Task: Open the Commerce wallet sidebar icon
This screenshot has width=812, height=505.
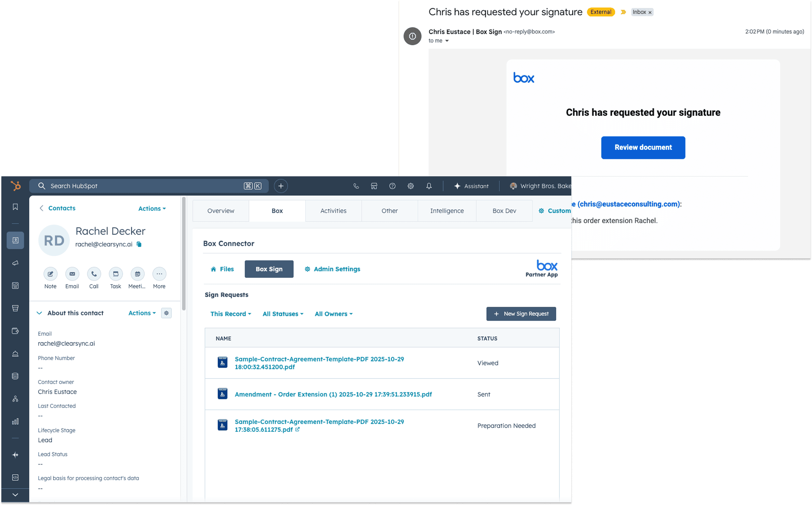Action: coord(15,331)
